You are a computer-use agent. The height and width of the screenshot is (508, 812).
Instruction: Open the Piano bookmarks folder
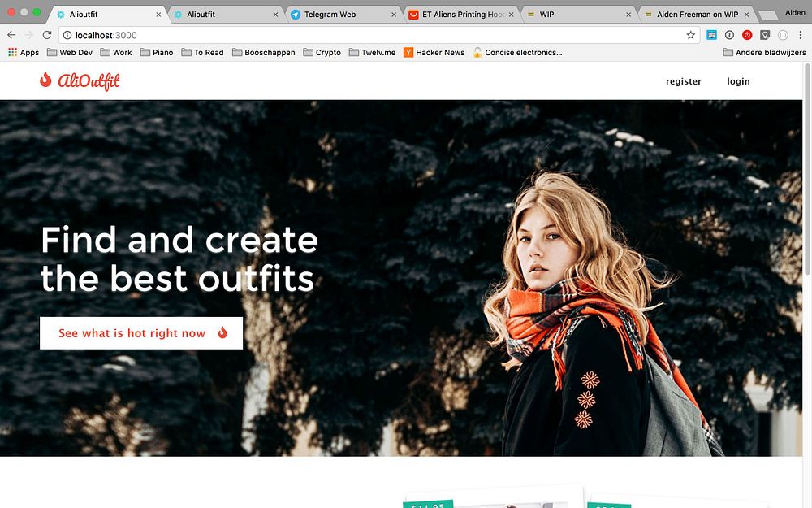(x=157, y=52)
